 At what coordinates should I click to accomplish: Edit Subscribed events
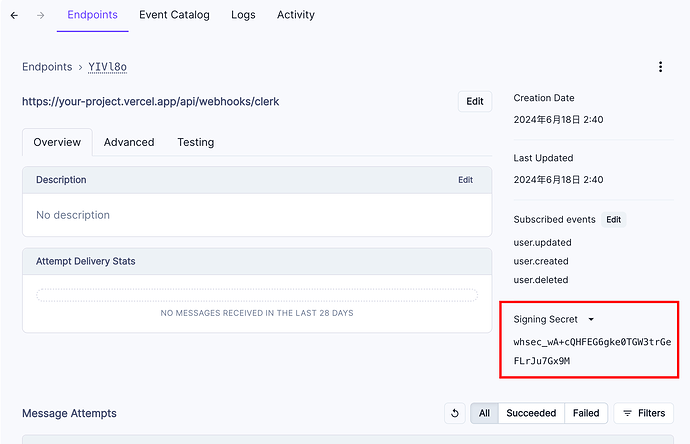(613, 220)
